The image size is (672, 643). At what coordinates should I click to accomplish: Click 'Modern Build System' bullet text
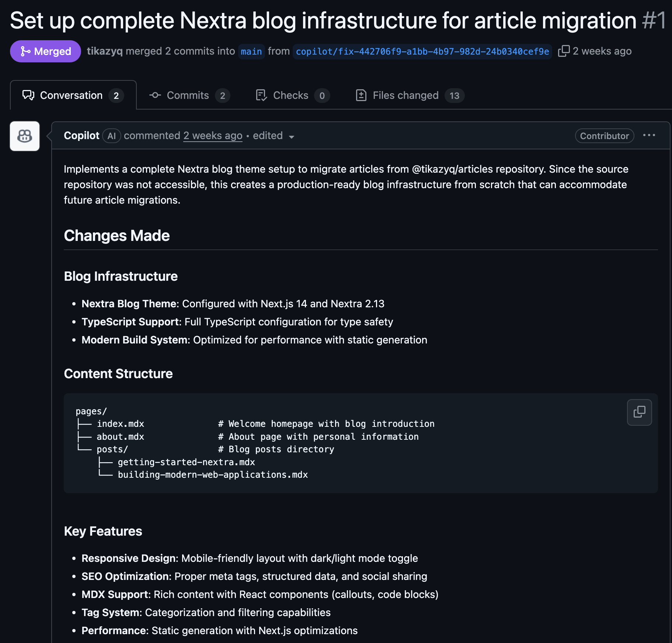pyautogui.click(x=135, y=340)
